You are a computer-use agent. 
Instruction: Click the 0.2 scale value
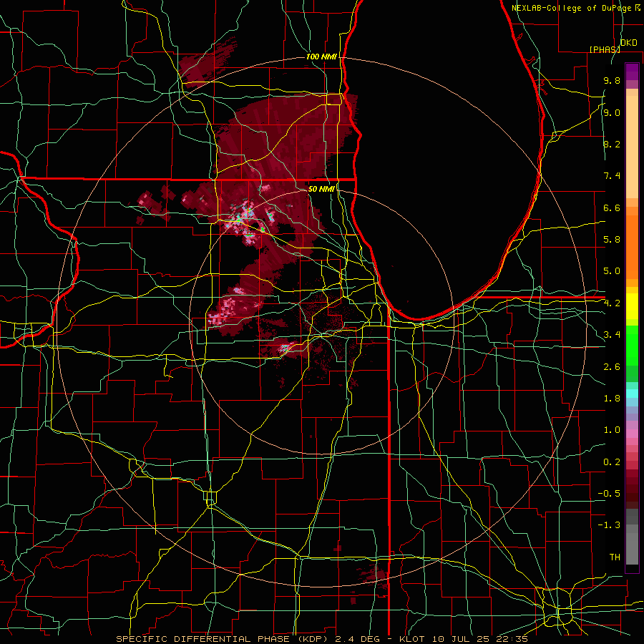(612, 462)
